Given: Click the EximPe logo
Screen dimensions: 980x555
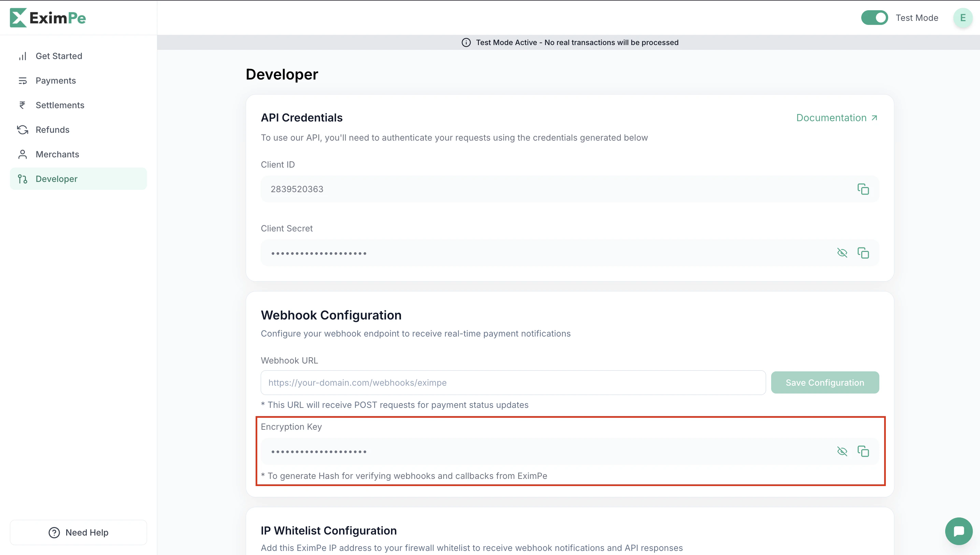Looking at the screenshot, I should click(x=47, y=17).
